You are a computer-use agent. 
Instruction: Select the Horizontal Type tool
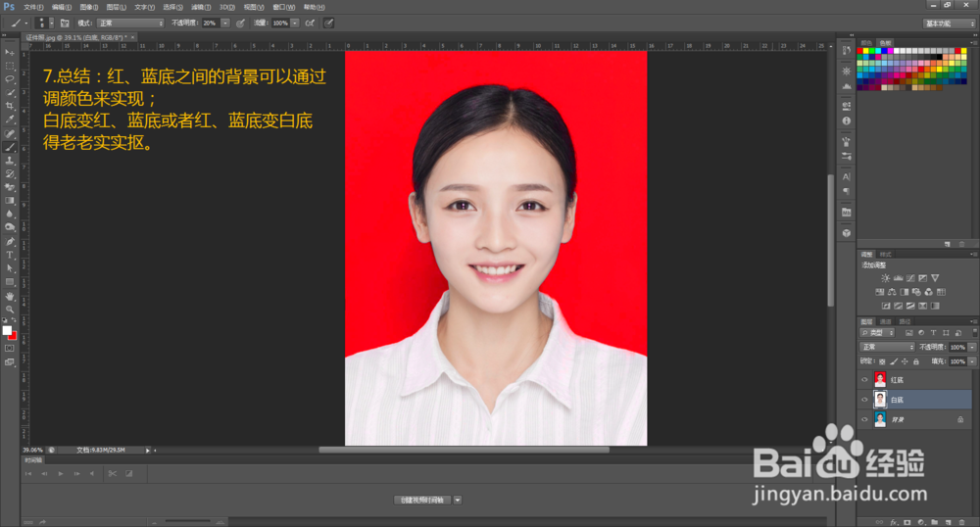point(10,255)
